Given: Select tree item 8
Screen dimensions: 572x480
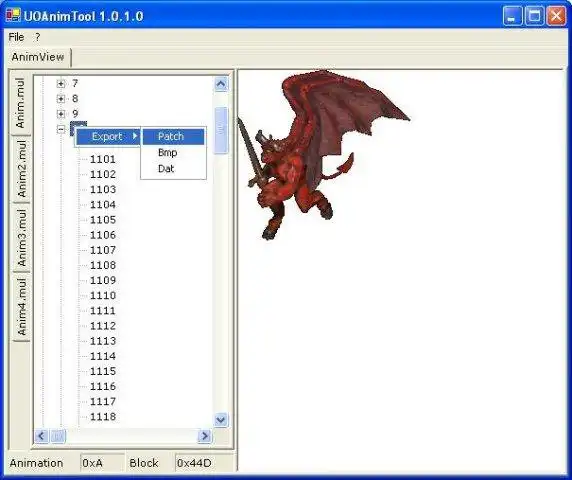Looking at the screenshot, I should 75,98.
